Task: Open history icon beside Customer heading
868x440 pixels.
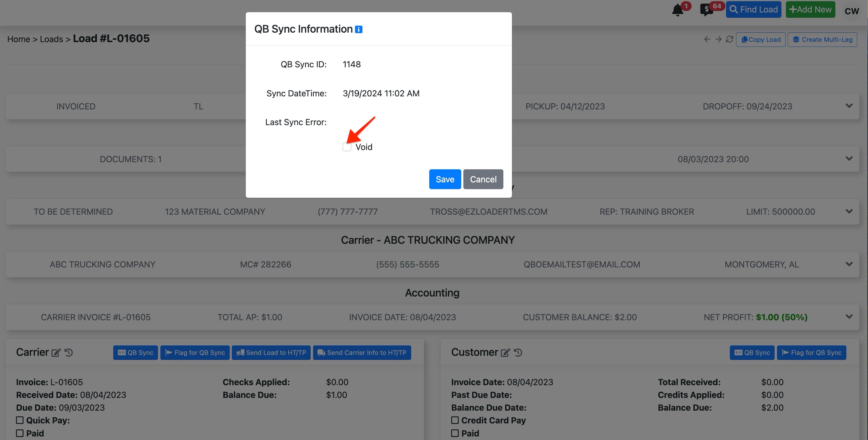Action: 518,353
